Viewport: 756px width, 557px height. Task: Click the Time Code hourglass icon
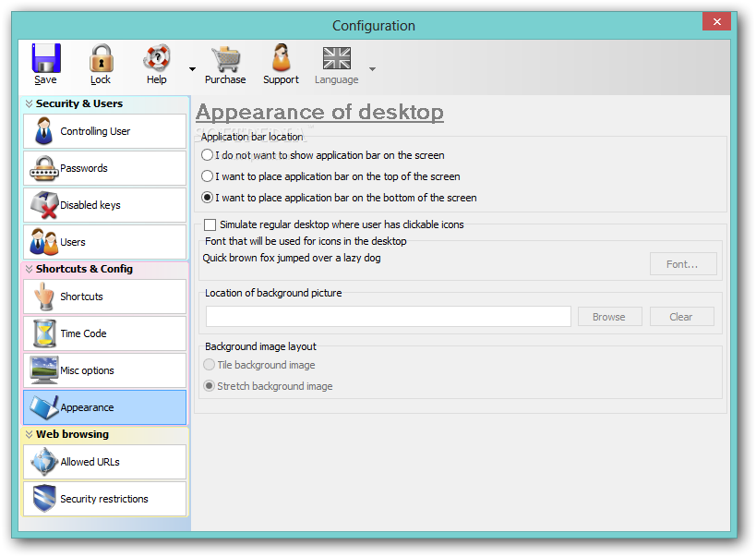click(x=44, y=333)
